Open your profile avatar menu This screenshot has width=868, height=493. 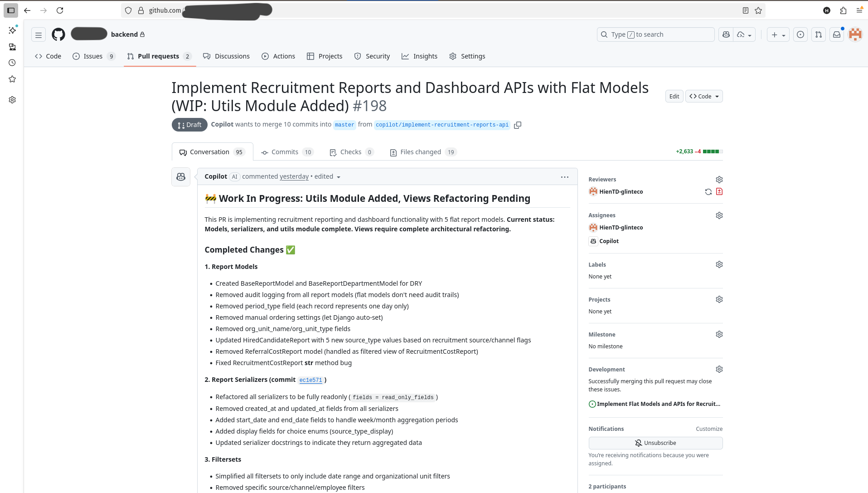pyautogui.click(x=855, y=34)
